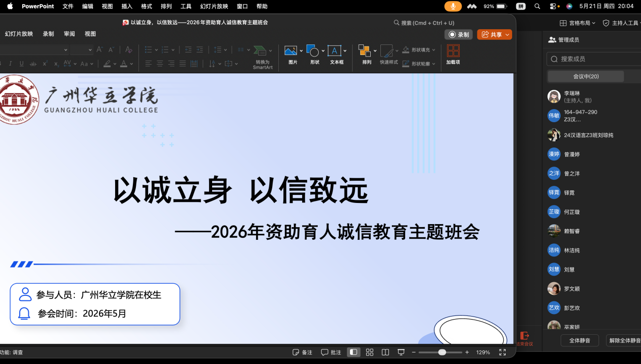Toggle italic formatting
The height and width of the screenshot is (364, 641).
tap(10, 64)
